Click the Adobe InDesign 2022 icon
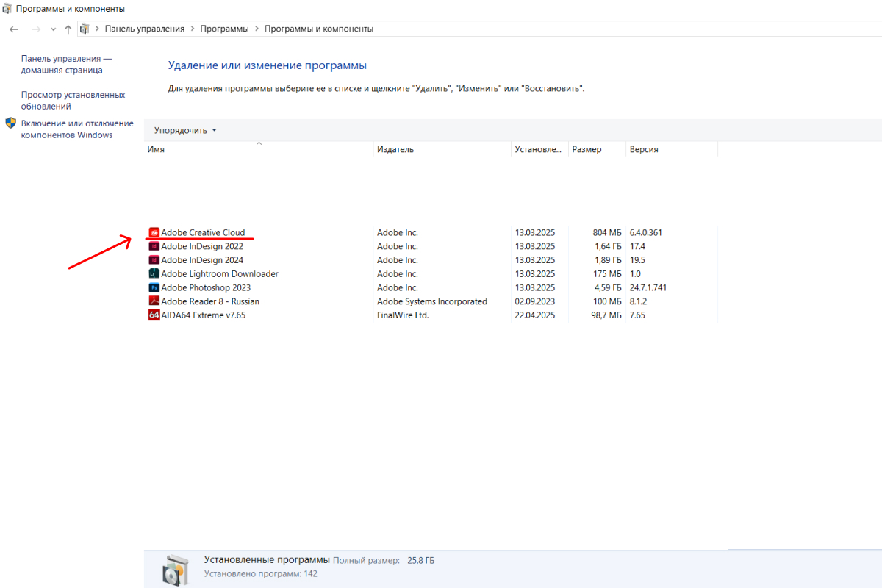Screen dimensions: 882x588 154,247
